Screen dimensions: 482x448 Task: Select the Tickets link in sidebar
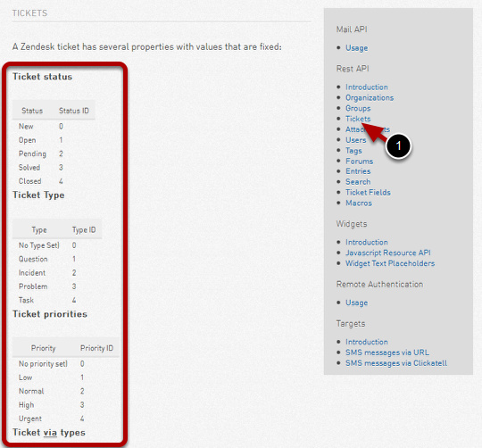358,119
